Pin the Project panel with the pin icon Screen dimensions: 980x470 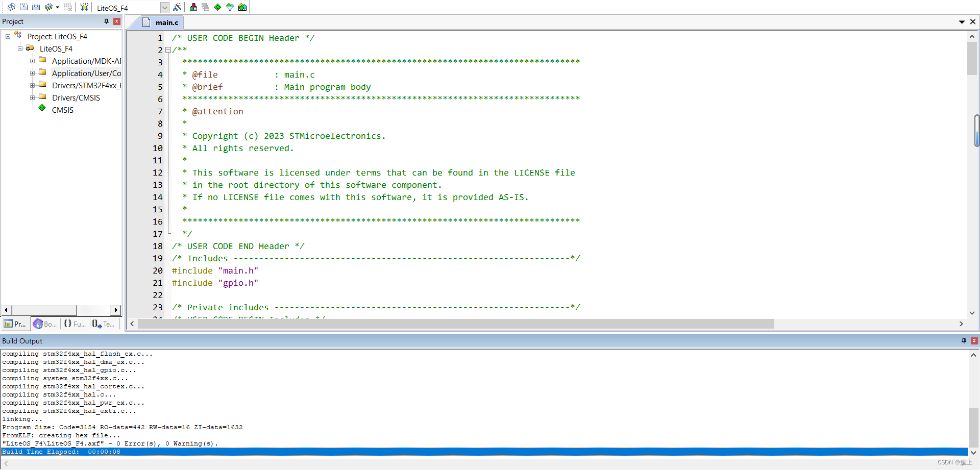[x=106, y=21]
